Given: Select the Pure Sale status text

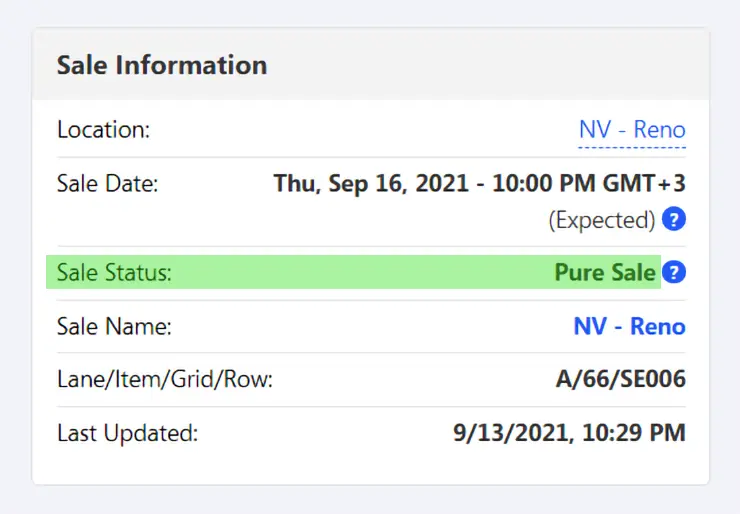Looking at the screenshot, I should coord(605,272).
